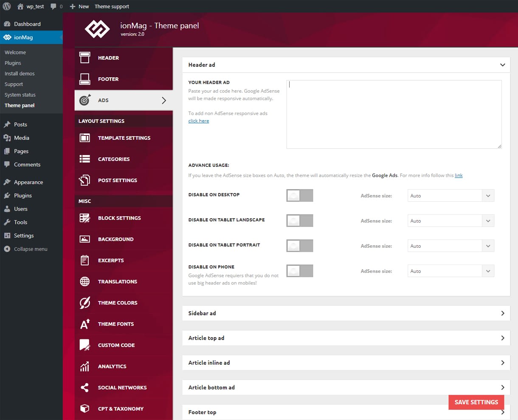
Task: Click the comments bubble icon in admin bar
Action: (x=53, y=6)
